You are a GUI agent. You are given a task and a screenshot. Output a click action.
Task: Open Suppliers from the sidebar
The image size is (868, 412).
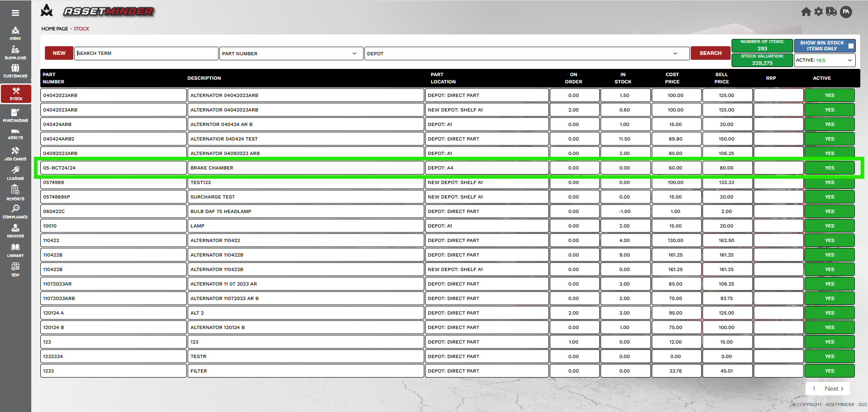(15, 53)
